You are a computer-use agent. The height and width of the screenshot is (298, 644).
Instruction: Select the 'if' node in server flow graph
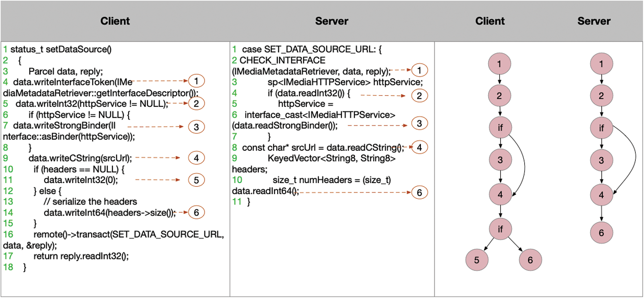601,128
